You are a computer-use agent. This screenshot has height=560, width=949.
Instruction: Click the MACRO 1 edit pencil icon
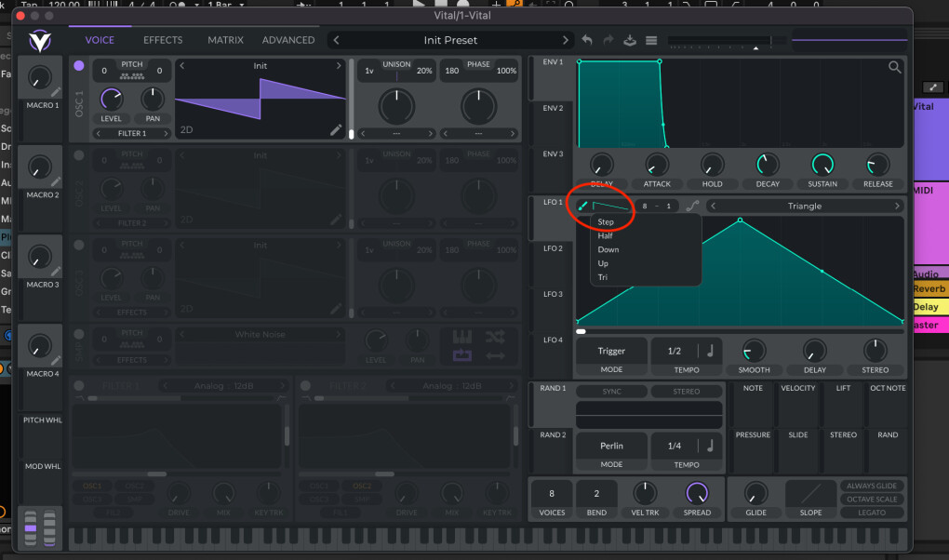point(56,91)
